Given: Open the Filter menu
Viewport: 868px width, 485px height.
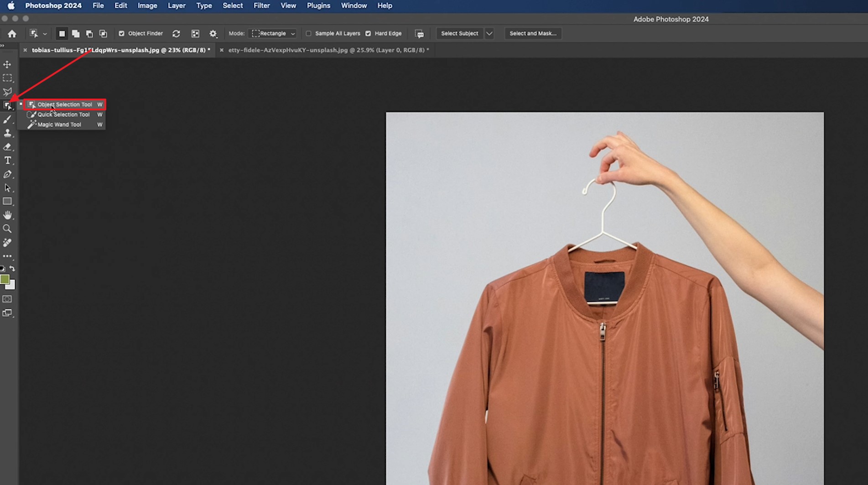Looking at the screenshot, I should (262, 5).
